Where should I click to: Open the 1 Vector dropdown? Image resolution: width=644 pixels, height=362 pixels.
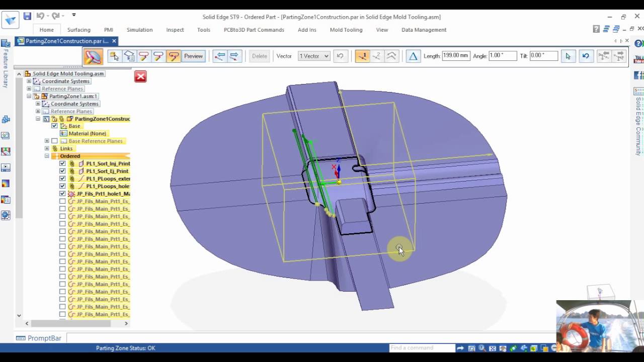[x=314, y=56]
